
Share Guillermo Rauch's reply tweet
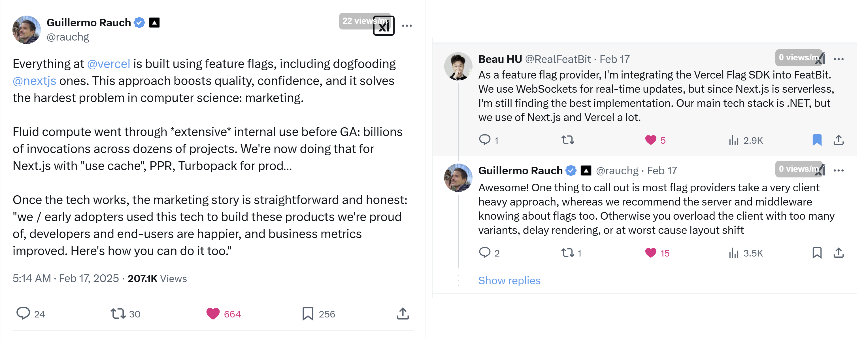click(838, 253)
